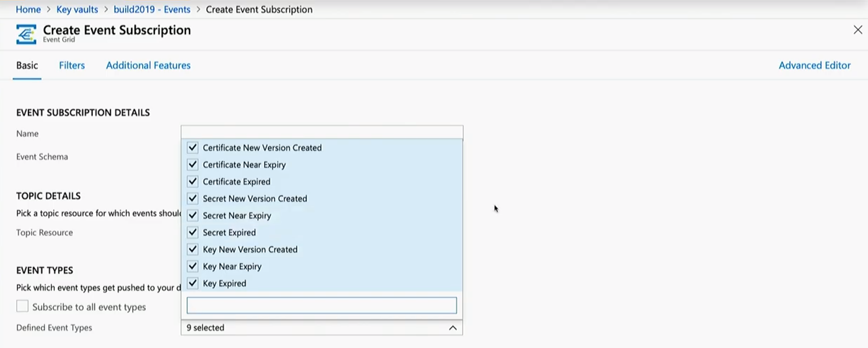Select the Basic tab
868x348 pixels.
[27, 65]
